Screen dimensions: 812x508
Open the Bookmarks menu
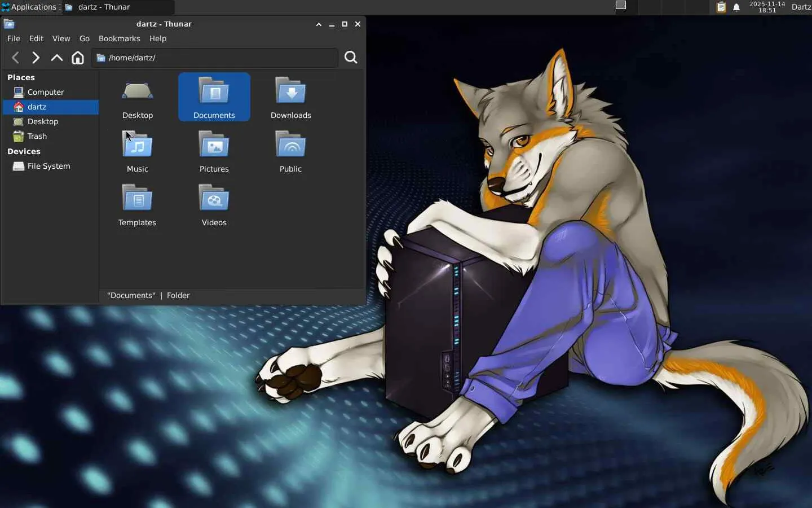(x=119, y=38)
